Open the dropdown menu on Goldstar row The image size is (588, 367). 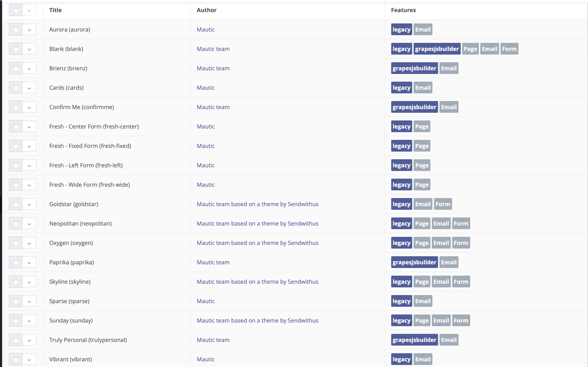pyautogui.click(x=29, y=204)
